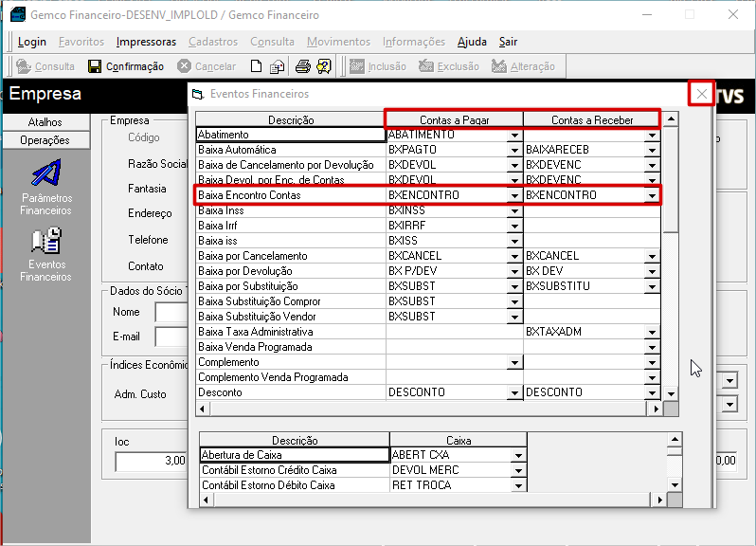The width and height of the screenshot is (756, 546).
Task: Click upper grid horizontal scroll left arrow
Action: point(203,409)
